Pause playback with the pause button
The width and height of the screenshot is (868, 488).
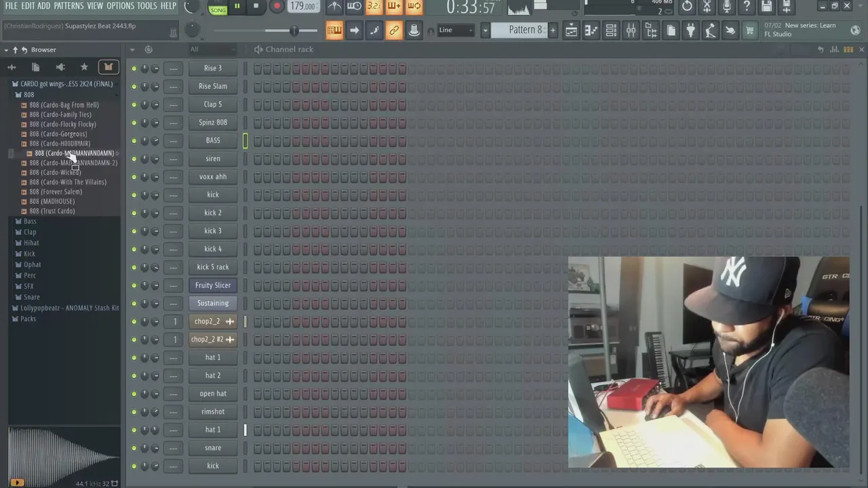click(x=237, y=7)
